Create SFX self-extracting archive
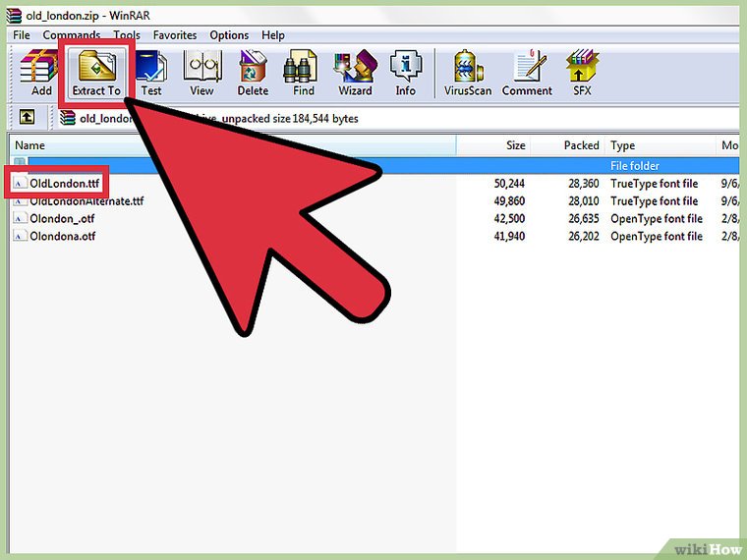 pyautogui.click(x=582, y=72)
